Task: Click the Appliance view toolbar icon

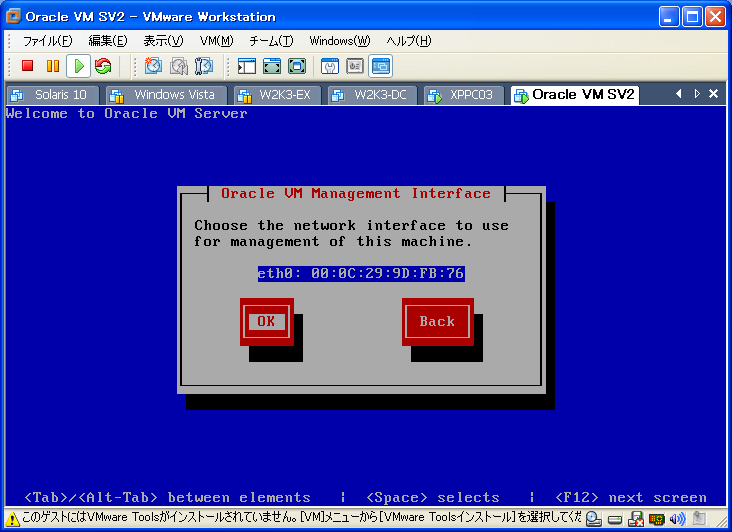Action: click(x=355, y=66)
